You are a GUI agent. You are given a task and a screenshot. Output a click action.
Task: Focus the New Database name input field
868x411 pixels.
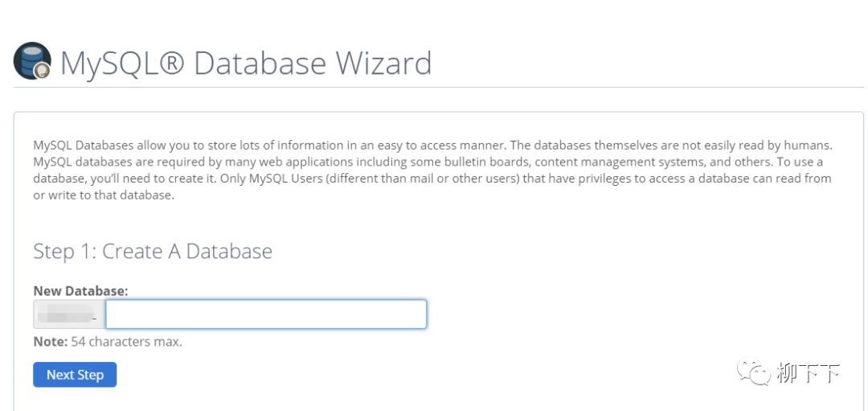point(265,314)
